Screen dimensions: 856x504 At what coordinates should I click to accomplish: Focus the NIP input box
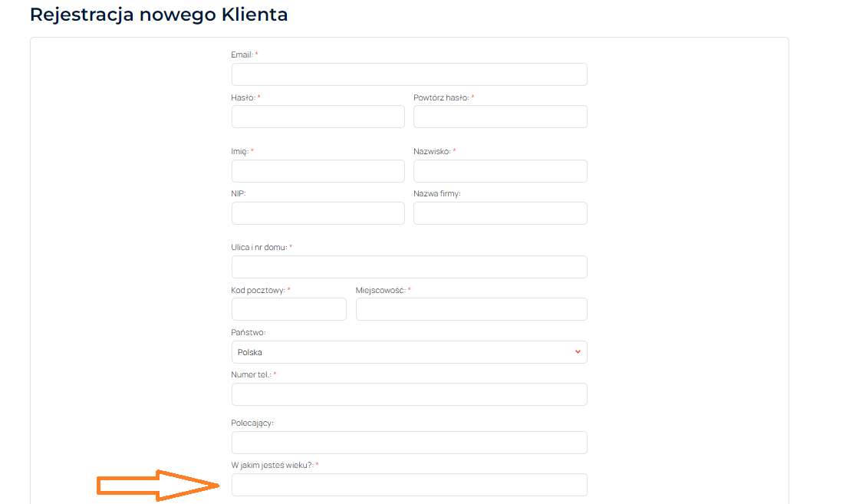point(318,213)
